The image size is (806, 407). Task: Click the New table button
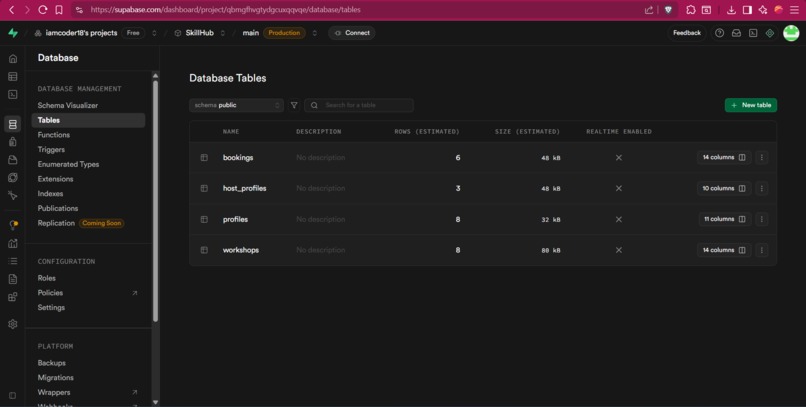751,105
